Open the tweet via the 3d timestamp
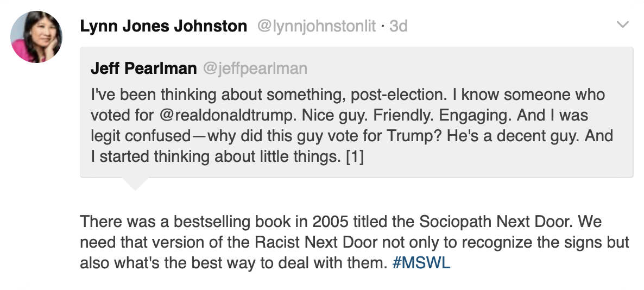This screenshot has width=644, height=290. pyautogui.click(x=399, y=26)
